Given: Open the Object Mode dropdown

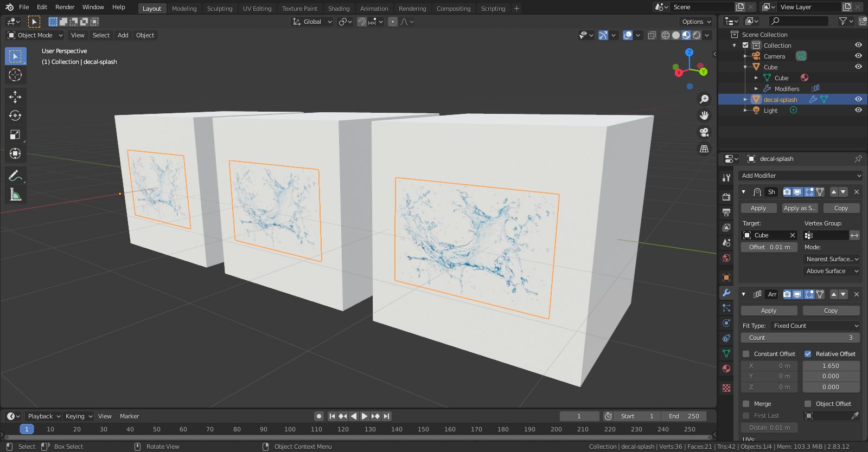Looking at the screenshot, I should click(35, 35).
